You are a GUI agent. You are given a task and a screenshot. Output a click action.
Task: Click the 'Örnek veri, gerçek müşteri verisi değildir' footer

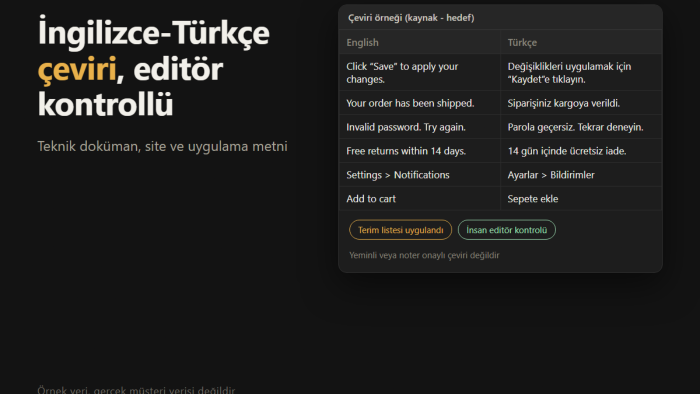(136, 390)
